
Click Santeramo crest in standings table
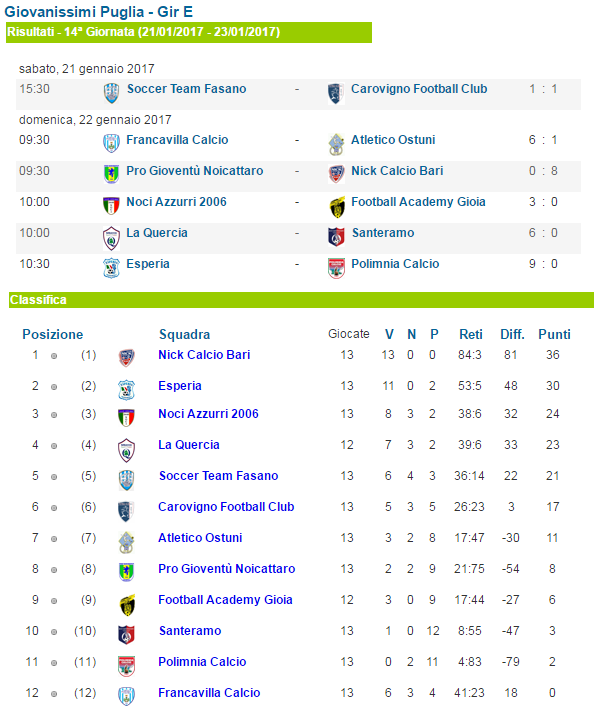[x=126, y=635]
